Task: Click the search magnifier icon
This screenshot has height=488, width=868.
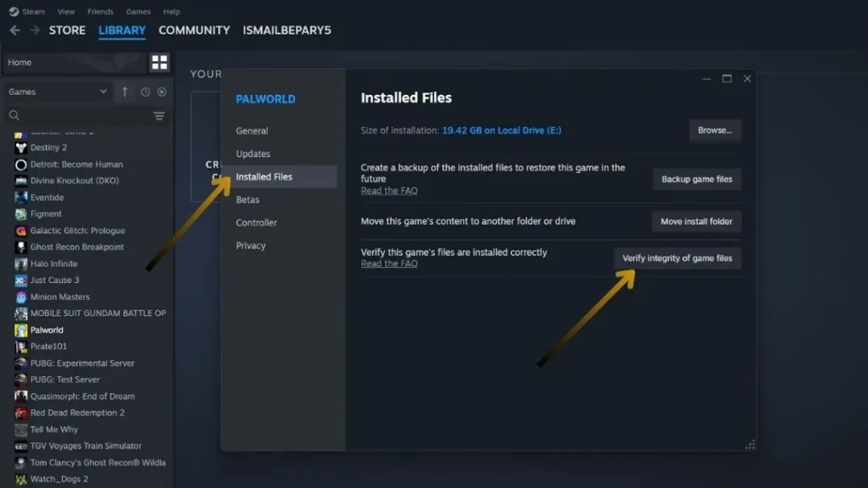Action: [x=14, y=115]
